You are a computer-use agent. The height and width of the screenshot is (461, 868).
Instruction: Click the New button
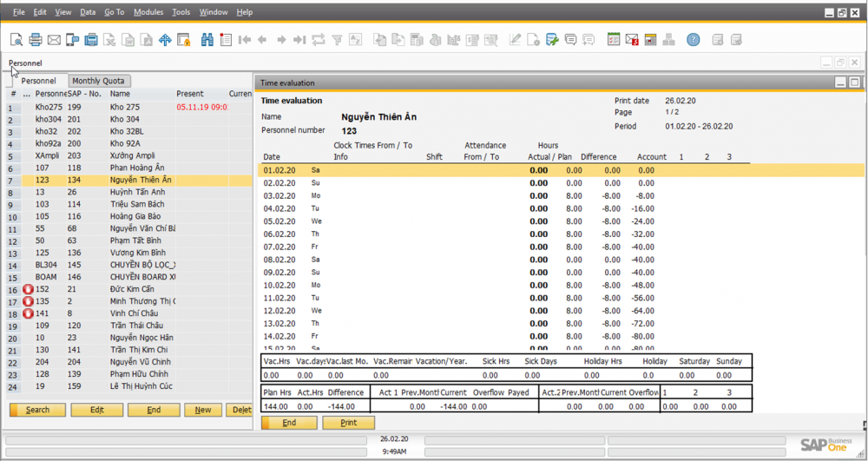203,410
